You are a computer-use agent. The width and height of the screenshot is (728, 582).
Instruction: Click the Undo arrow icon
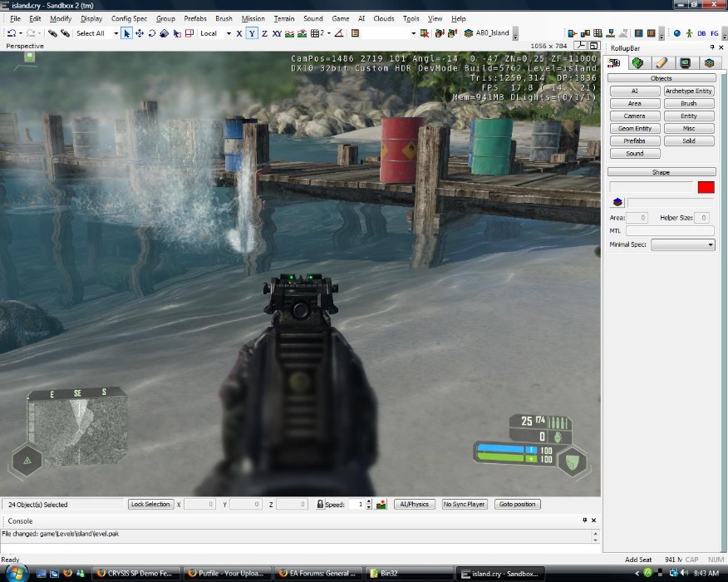click(12, 33)
